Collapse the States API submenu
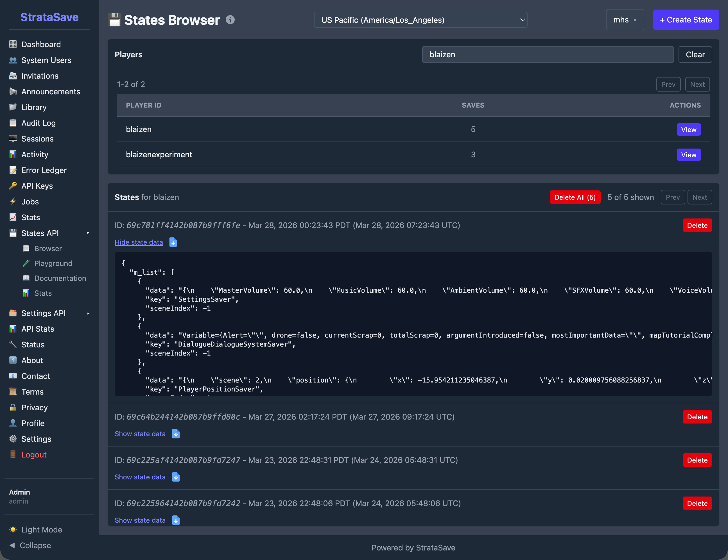This screenshot has width=728, height=560. click(x=88, y=233)
